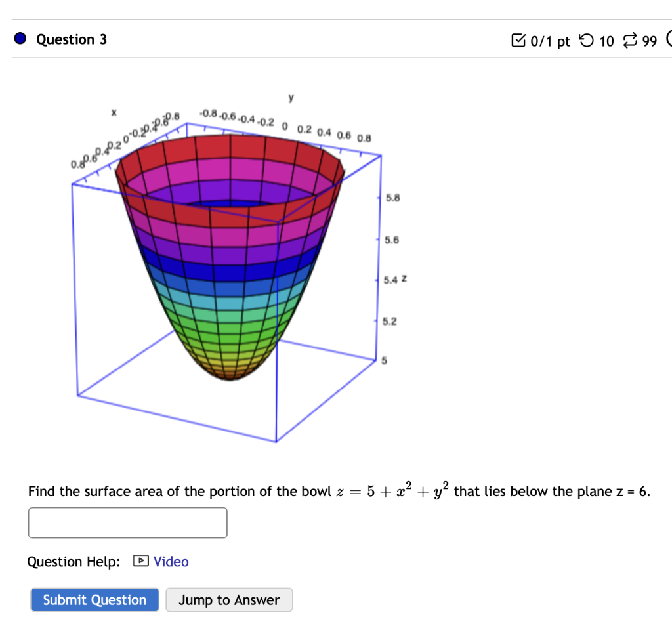The width and height of the screenshot is (672, 630).
Task: Click the clock icon at the far top right
Action: point(669,41)
